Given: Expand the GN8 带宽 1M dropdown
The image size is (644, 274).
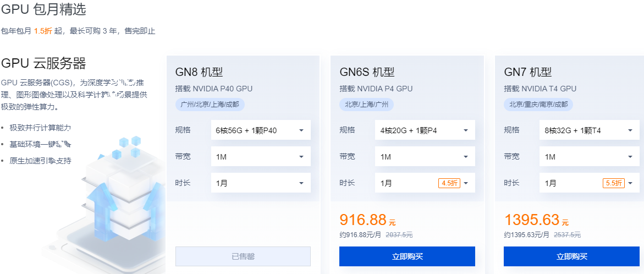Looking at the screenshot, I should pos(260,157).
